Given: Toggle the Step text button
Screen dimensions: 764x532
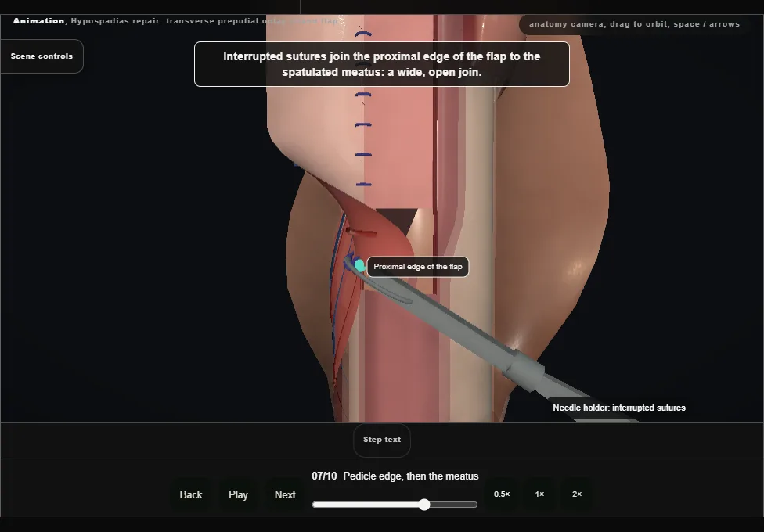Looking at the screenshot, I should pos(382,440).
